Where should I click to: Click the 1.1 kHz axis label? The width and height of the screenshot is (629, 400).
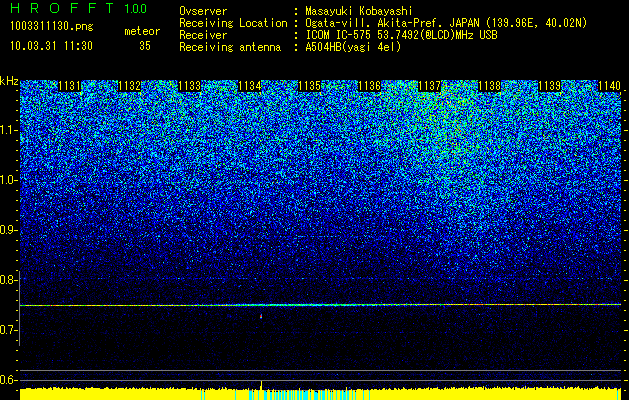point(8,130)
